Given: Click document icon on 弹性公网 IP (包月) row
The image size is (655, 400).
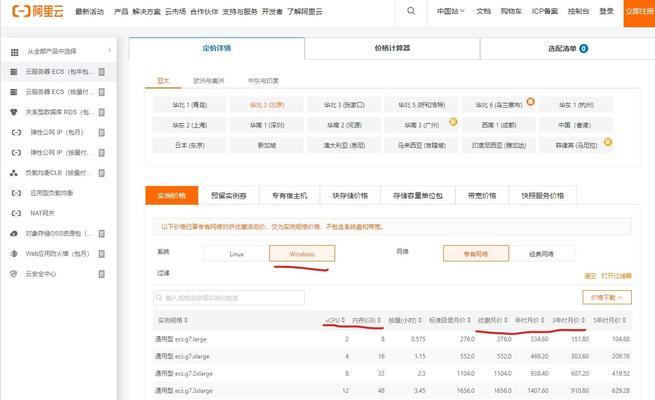Looking at the screenshot, I should (x=102, y=132).
